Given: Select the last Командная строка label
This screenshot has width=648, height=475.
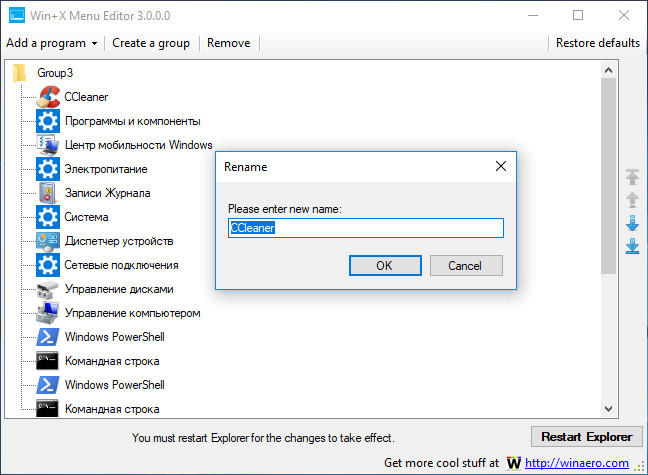Looking at the screenshot, I should [112, 409].
